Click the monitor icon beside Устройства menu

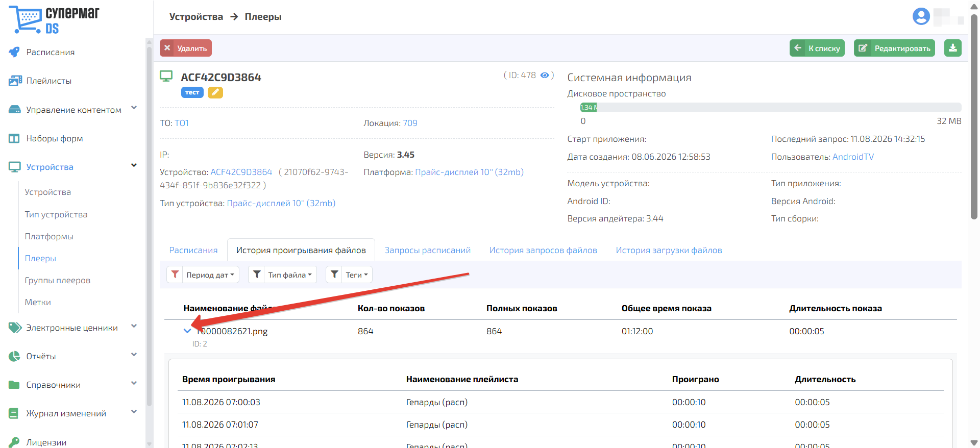click(15, 167)
